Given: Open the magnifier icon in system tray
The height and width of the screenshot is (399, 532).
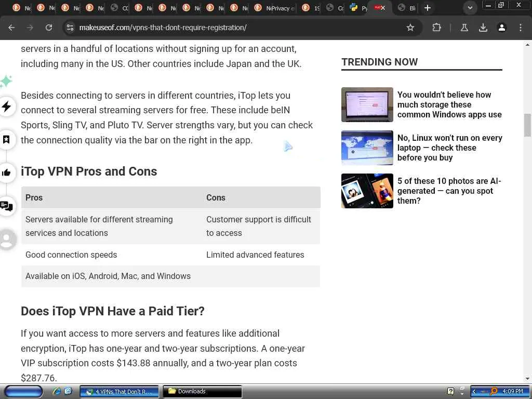Looking at the screenshot, I should 494,391.
